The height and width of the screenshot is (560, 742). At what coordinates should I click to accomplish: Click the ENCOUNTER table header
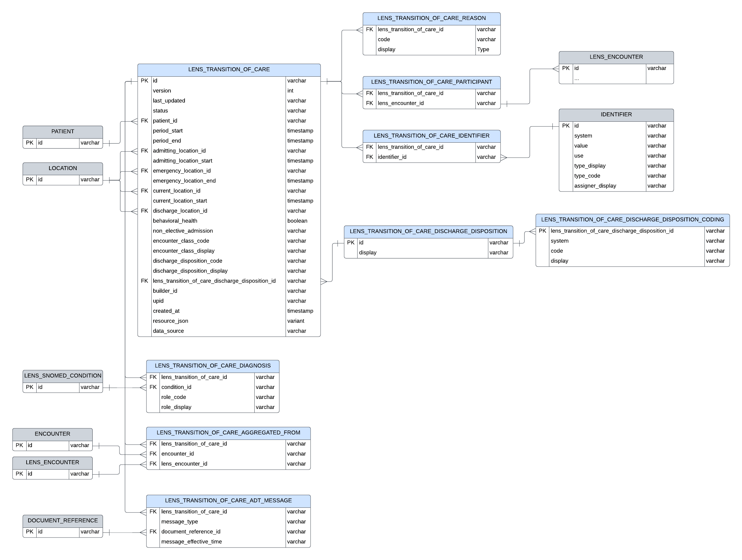pos(52,434)
